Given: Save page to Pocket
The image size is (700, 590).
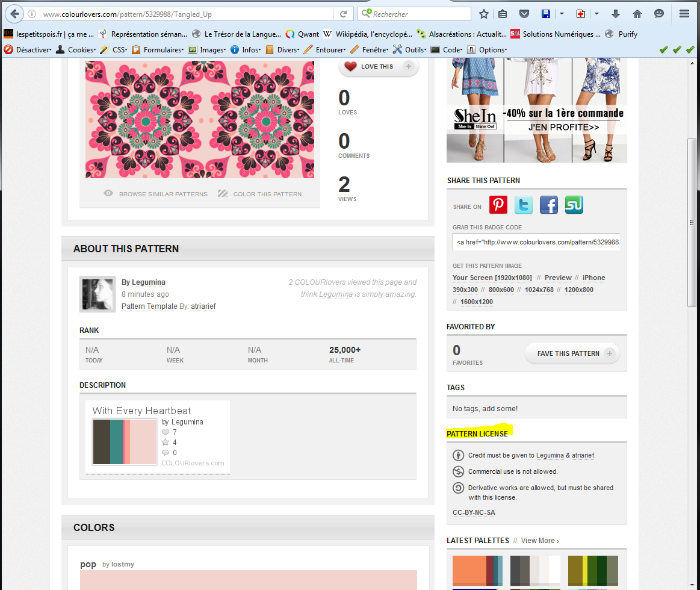Looking at the screenshot, I should pos(524,14).
